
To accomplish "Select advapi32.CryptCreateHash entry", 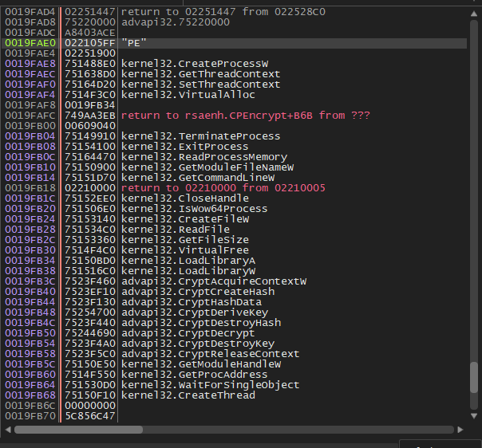I will [198, 292].
